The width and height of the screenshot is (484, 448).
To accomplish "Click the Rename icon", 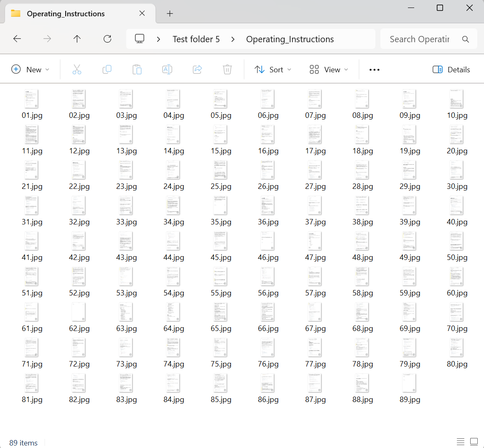I will click(x=167, y=69).
